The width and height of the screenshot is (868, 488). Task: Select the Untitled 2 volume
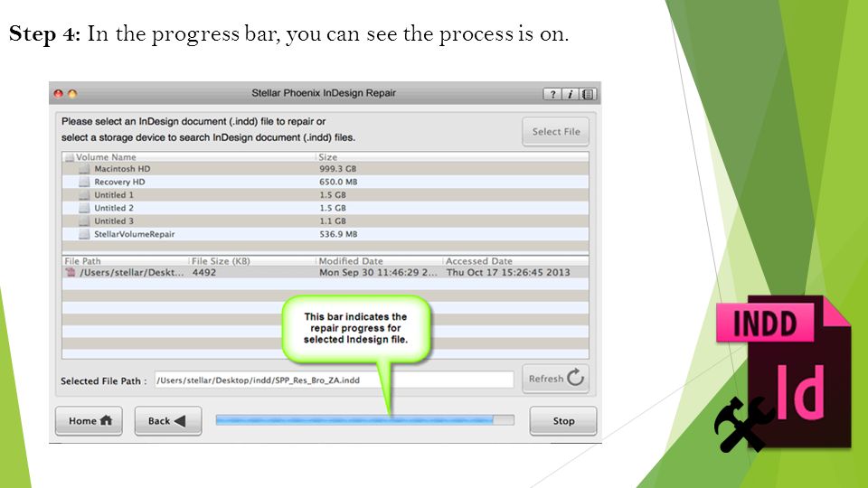(x=325, y=208)
